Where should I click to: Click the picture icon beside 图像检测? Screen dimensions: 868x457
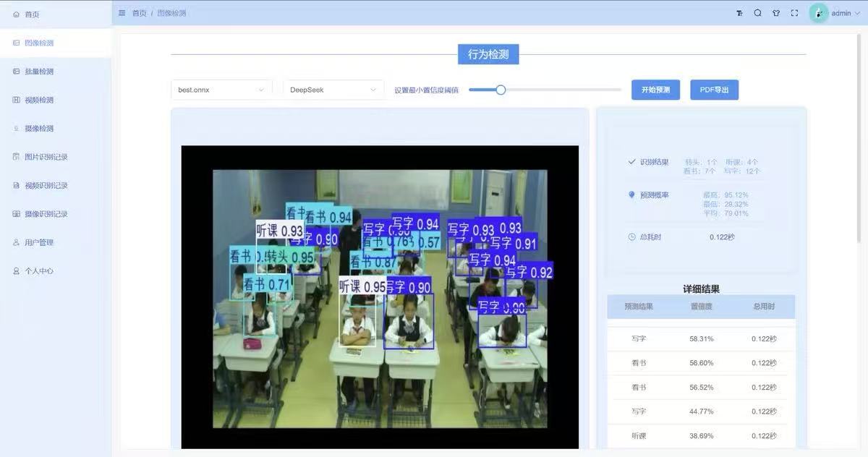pyautogui.click(x=16, y=43)
